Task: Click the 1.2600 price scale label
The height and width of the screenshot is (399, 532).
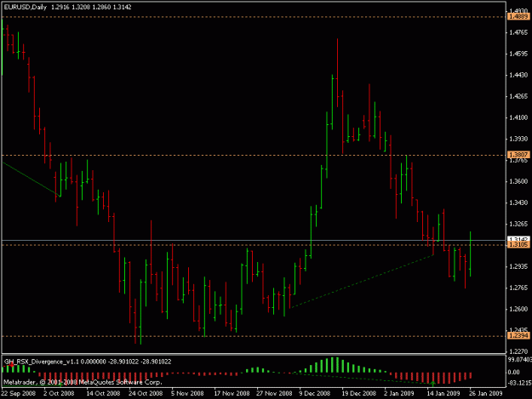Action: (x=518, y=309)
